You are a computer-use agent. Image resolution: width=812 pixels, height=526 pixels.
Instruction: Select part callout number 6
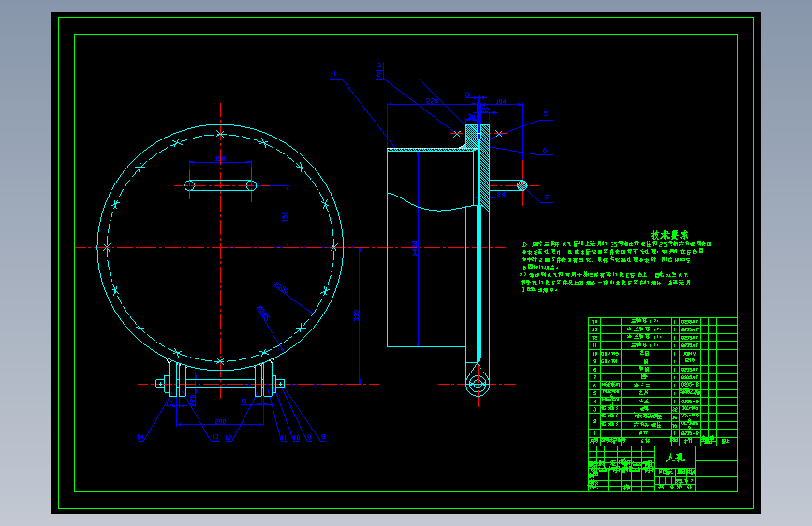545,151
